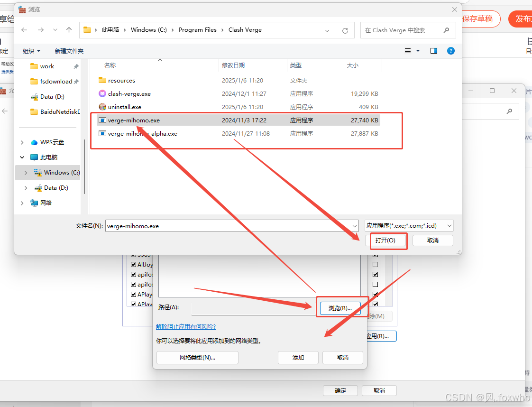This screenshot has height=407, width=532.
Task: Click 保存草稿 in the CSDN editor
Action: (478, 18)
